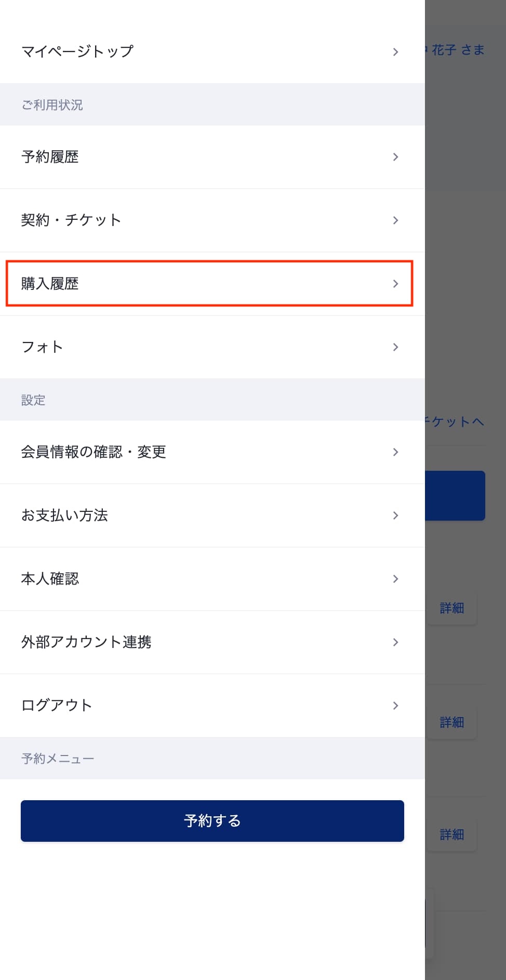Click the arrow on 購入履歴 row
Viewport: 506px width, 980px height.
[x=395, y=284]
